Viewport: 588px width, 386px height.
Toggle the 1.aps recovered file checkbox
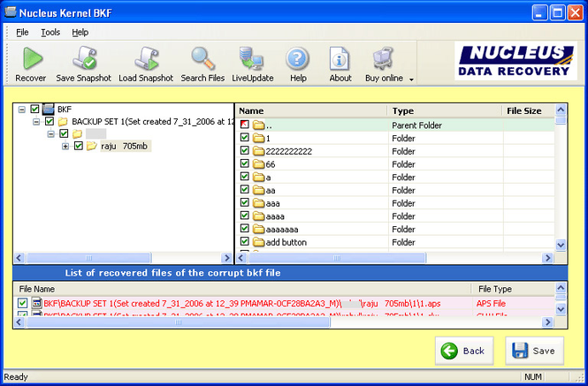coord(22,303)
